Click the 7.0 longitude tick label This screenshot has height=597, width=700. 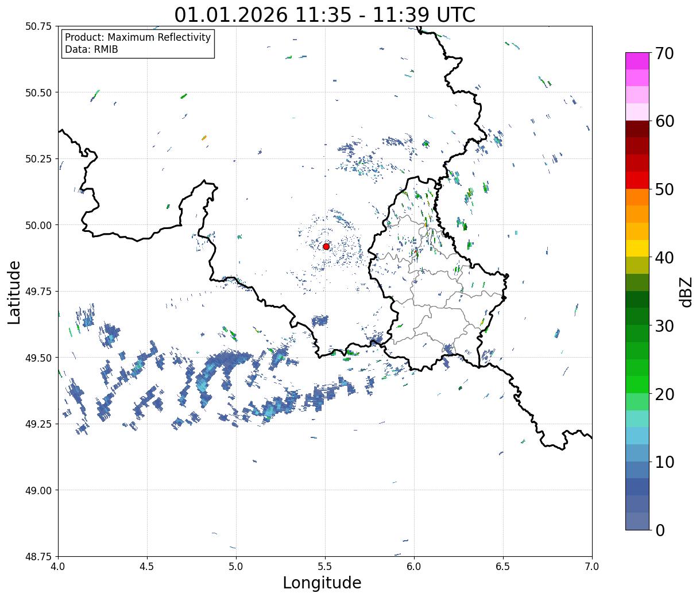[592, 567]
